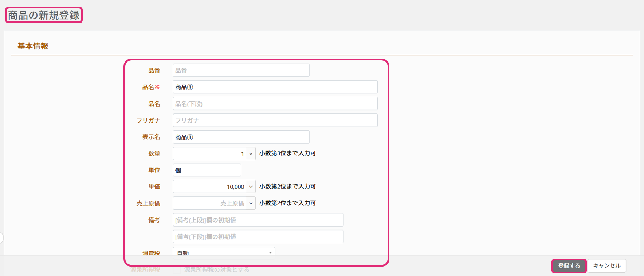Select the 表示名 text field
The width and height of the screenshot is (644, 276).
pos(241,137)
